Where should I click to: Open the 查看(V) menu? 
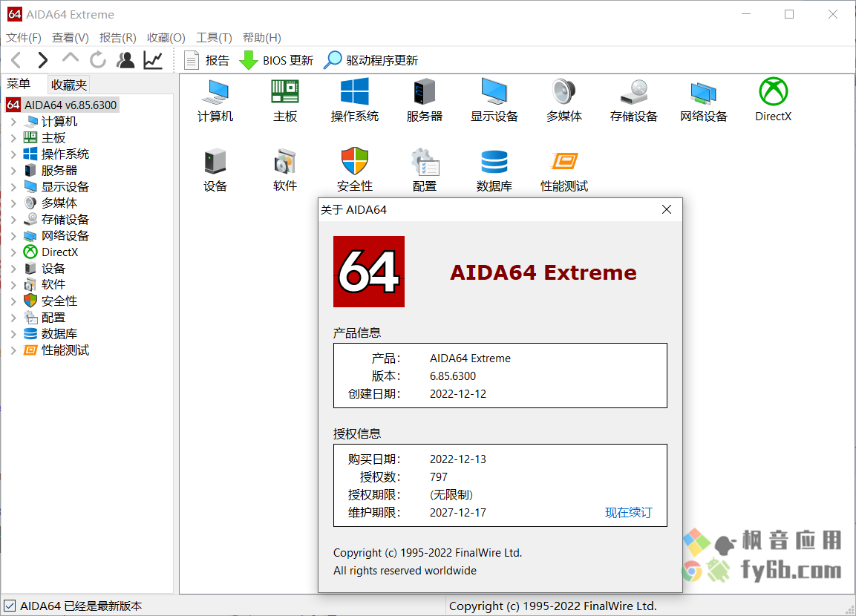pyautogui.click(x=71, y=38)
